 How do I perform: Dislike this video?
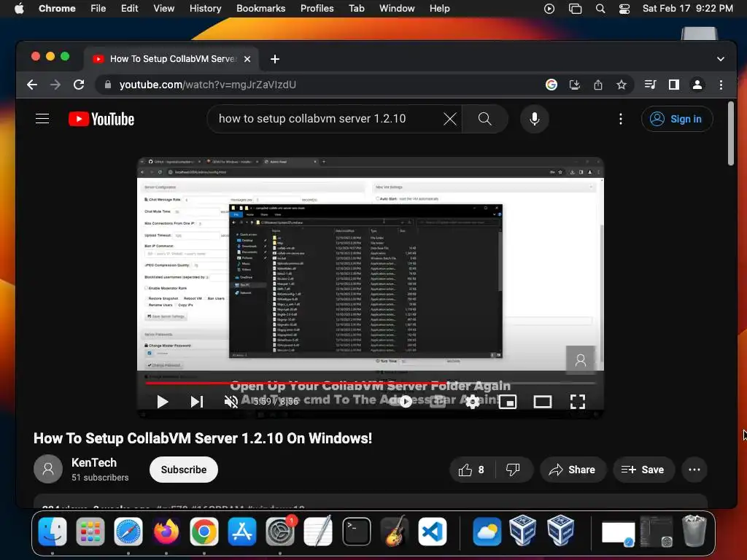point(513,470)
